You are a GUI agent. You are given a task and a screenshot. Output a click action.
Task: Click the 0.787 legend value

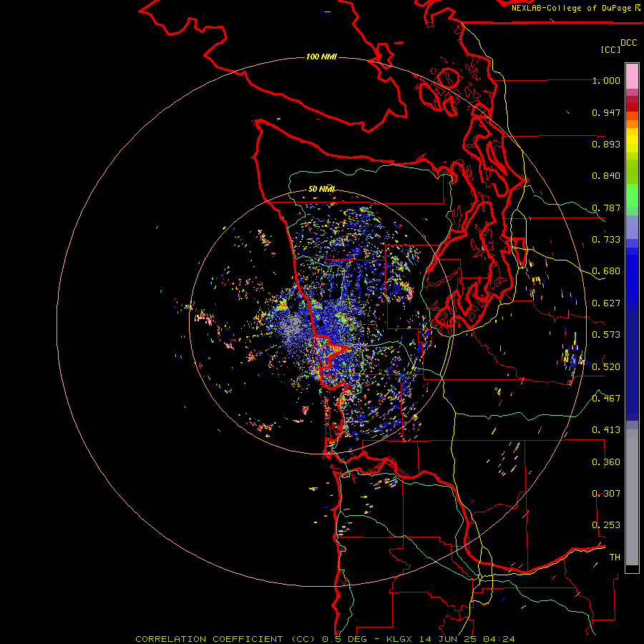point(606,208)
